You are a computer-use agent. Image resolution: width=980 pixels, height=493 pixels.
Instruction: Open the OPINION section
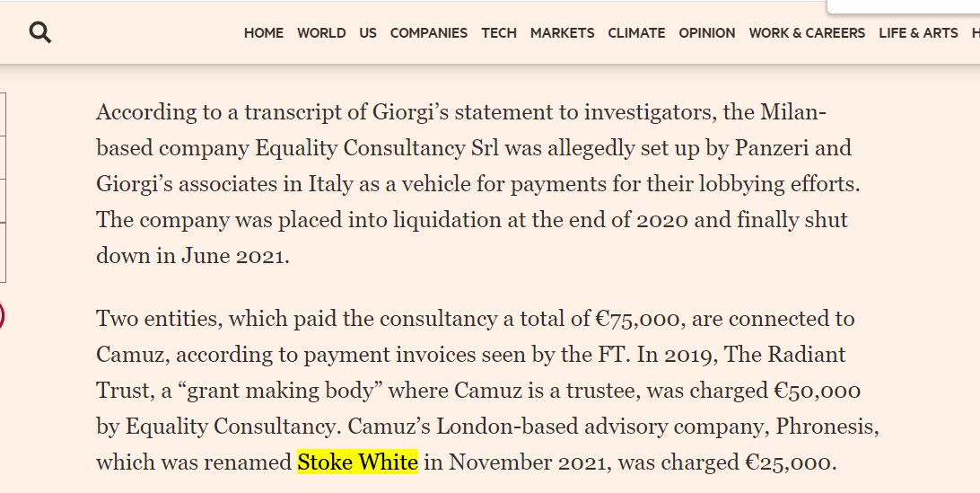click(707, 33)
